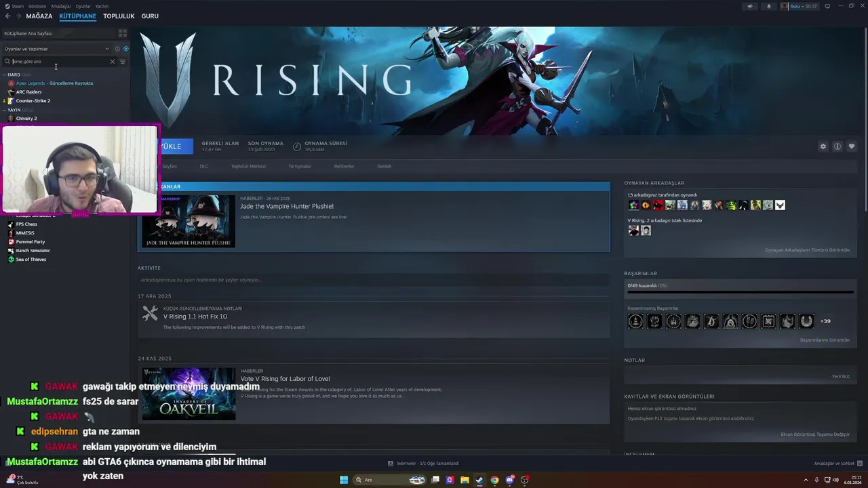This screenshot has width=868, height=488.
Task: Go back with the left arrow navigation icon
Action: (7, 16)
